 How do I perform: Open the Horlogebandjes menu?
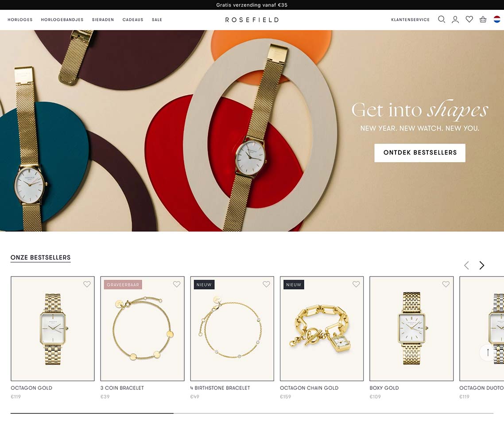62,19
